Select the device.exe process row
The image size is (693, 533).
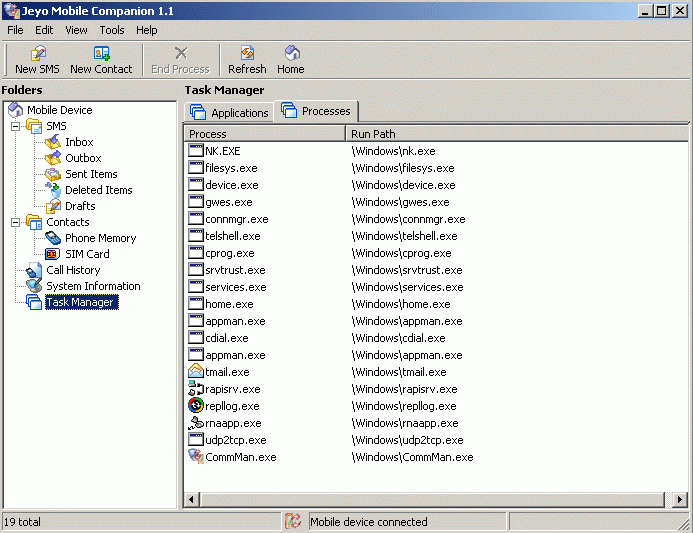click(x=435, y=185)
